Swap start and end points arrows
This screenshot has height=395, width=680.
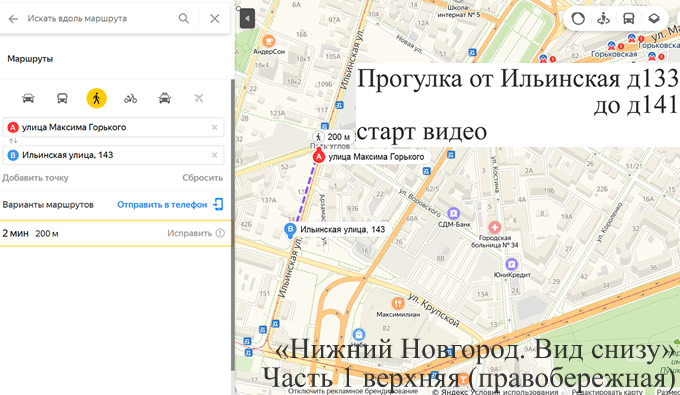coord(13,141)
